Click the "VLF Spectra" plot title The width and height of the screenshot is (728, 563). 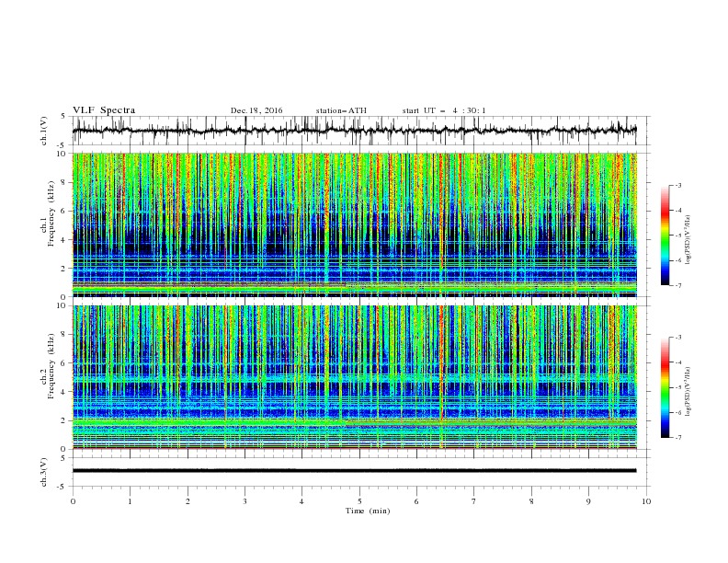[104, 110]
